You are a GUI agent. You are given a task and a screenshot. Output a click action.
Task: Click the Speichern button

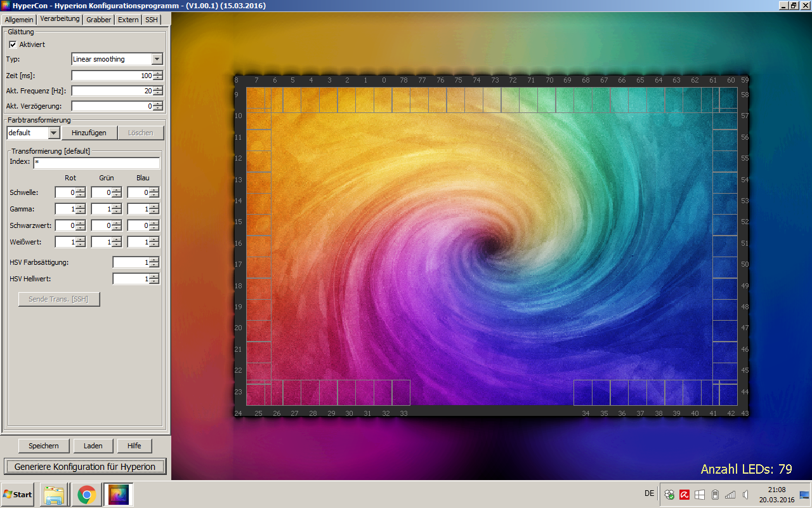pos(44,446)
